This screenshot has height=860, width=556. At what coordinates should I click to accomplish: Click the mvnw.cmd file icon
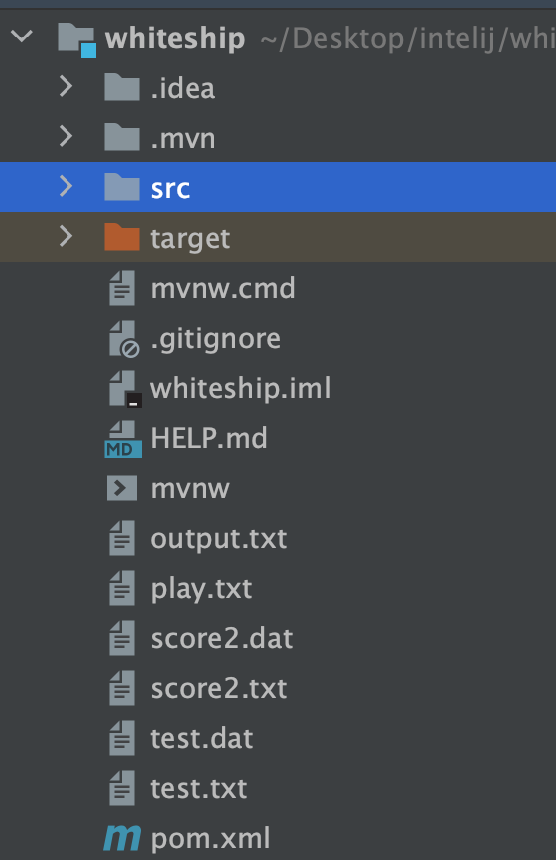(x=122, y=287)
